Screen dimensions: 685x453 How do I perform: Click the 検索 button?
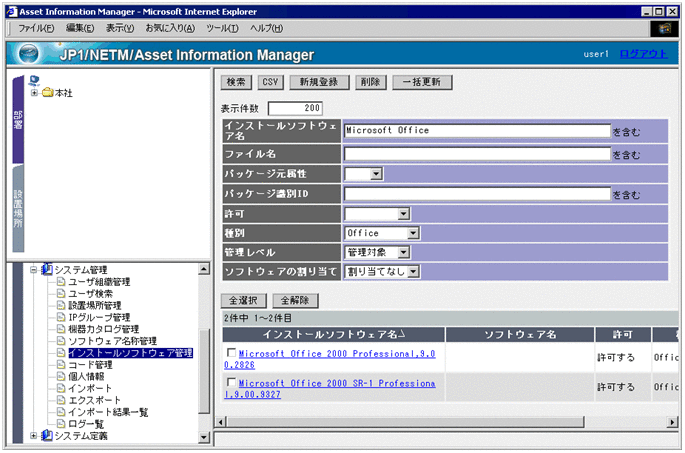point(236,82)
